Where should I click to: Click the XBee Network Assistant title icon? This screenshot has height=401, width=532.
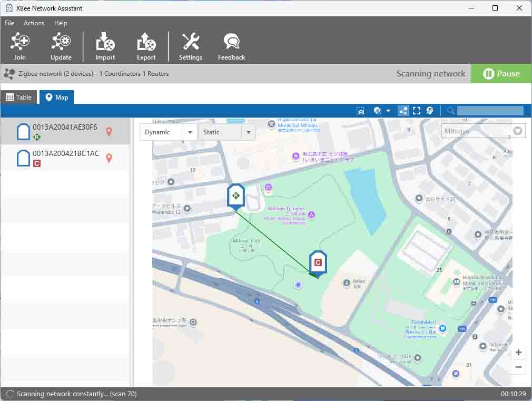click(9, 8)
